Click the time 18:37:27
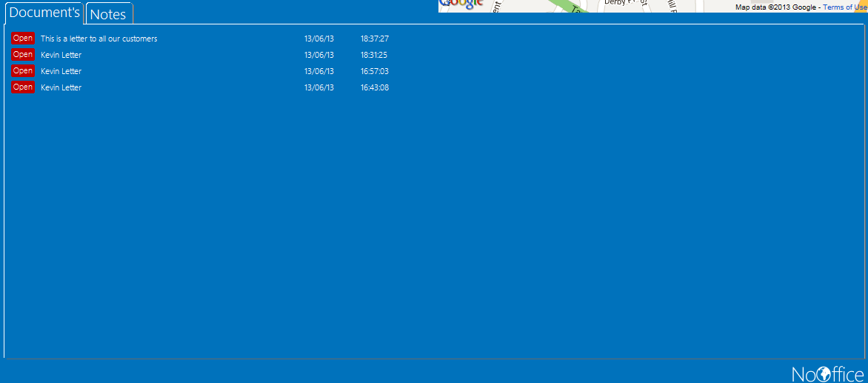This screenshot has height=383, width=868. pos(375,39)
